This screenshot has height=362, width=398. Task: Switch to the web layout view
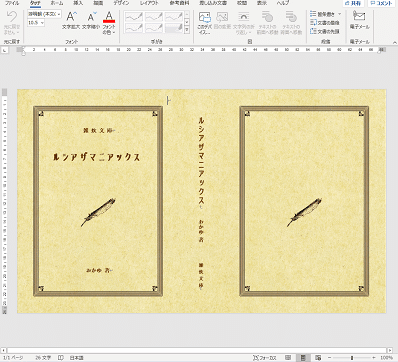(x=318, y=358)
